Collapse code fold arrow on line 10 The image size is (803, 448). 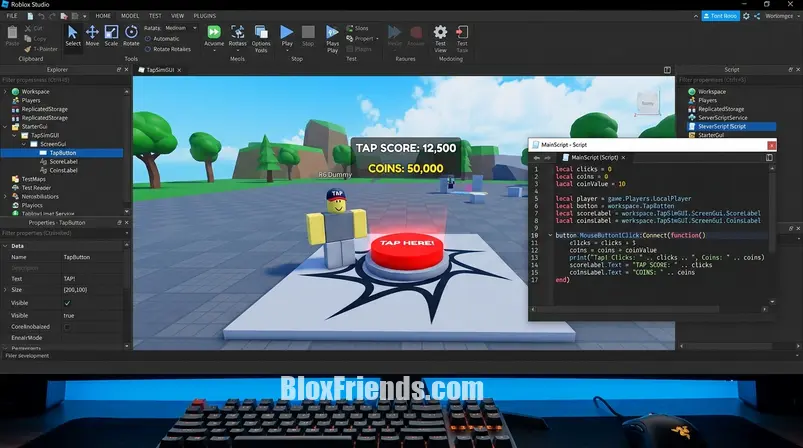click(550, 236)
